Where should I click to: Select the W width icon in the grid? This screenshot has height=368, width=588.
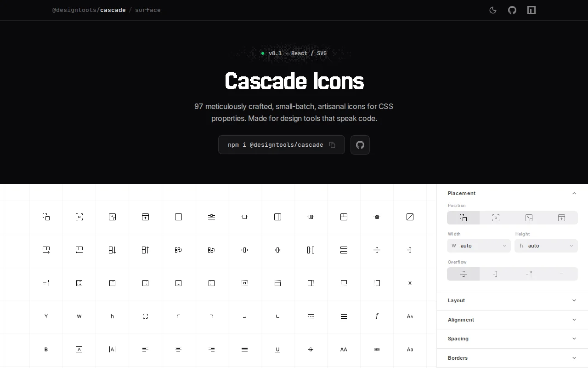79,316
